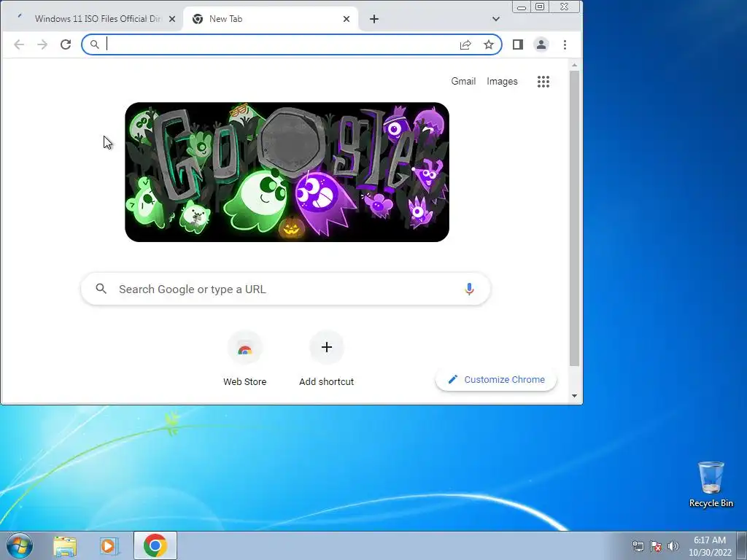
Task: Click the Customize Chrome button
Action: point(496,379)
